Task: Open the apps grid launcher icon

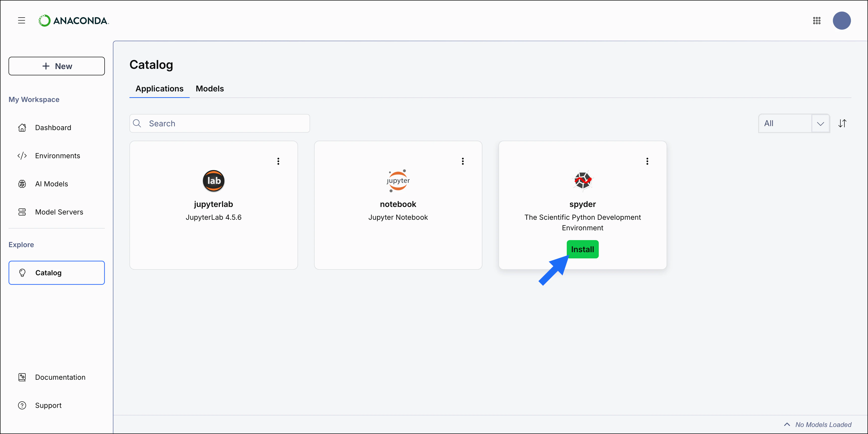Action: pyautogui.click(x=816, y=21)
